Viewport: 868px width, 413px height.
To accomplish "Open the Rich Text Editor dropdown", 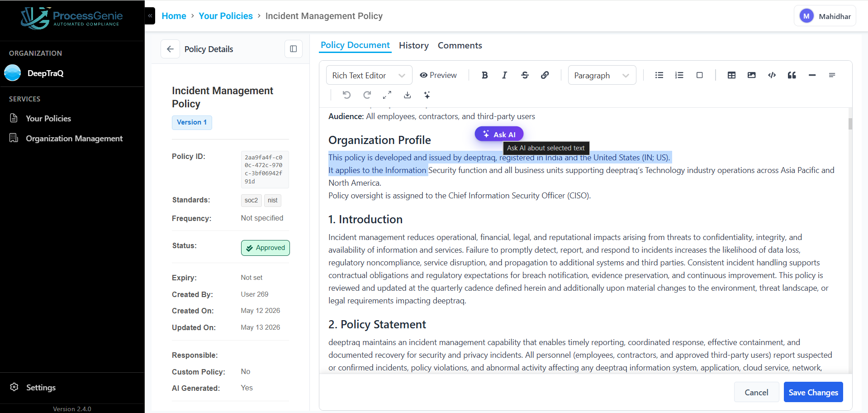I will pyautogui.click(x=369, y=75).
